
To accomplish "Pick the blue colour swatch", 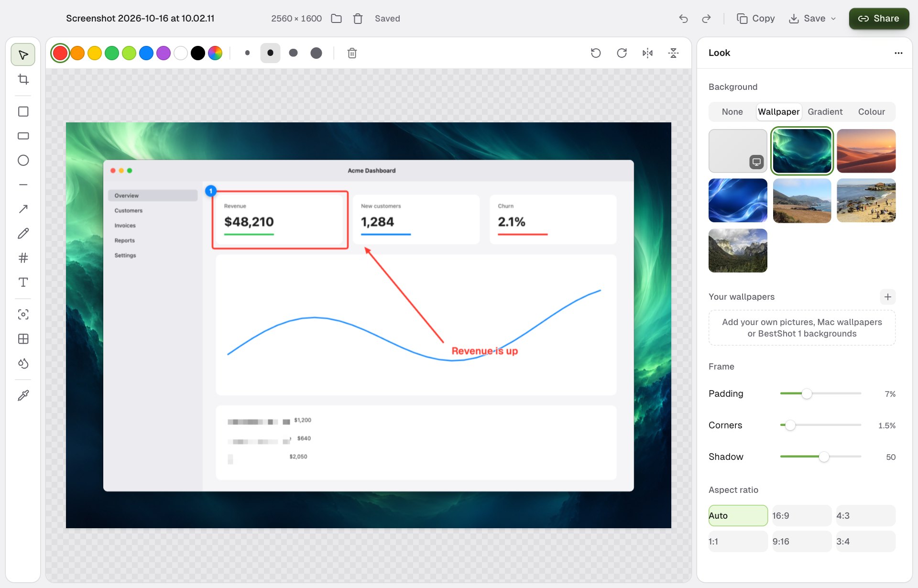I will point(146,53).
